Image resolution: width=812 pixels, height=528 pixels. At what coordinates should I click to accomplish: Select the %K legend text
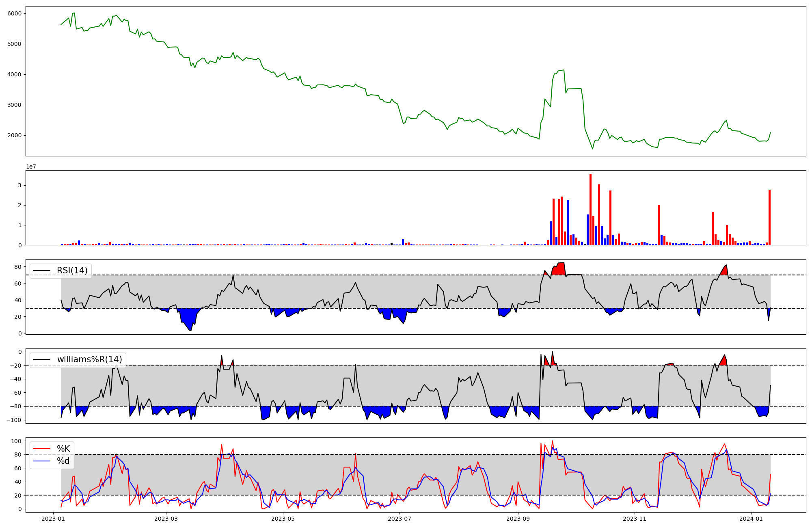click(x=63, y=449)
